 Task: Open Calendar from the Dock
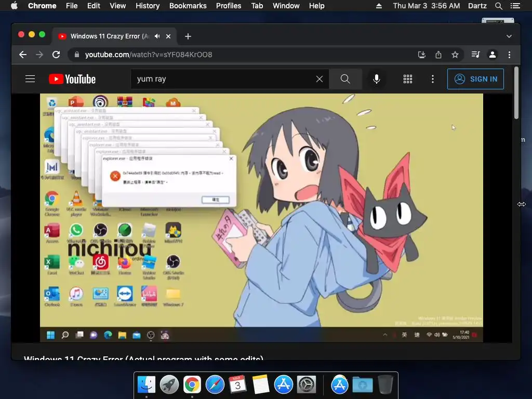pos(237,385)
